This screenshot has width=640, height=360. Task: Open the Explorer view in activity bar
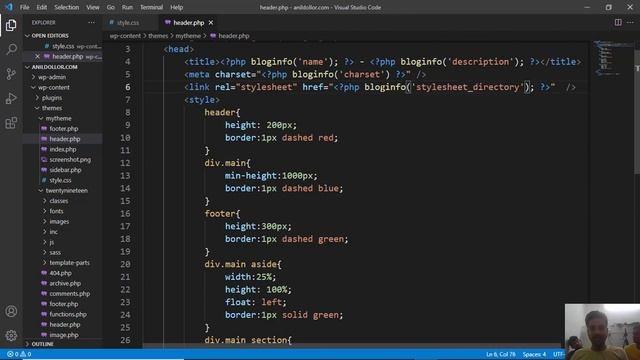click(11, 25)
